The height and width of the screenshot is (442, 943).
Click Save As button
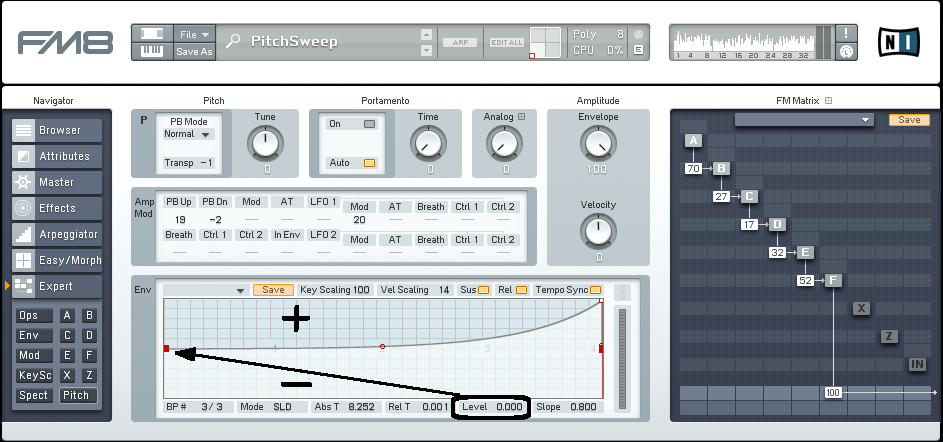click(x=194, y=52)
